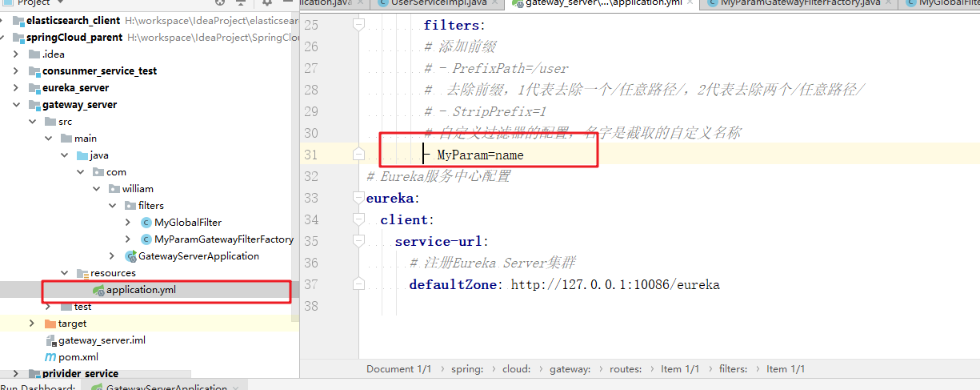Click the .idea folder icon
Image resolution: width=980 pixels, height=390 pixels.
tap(34, 54)
